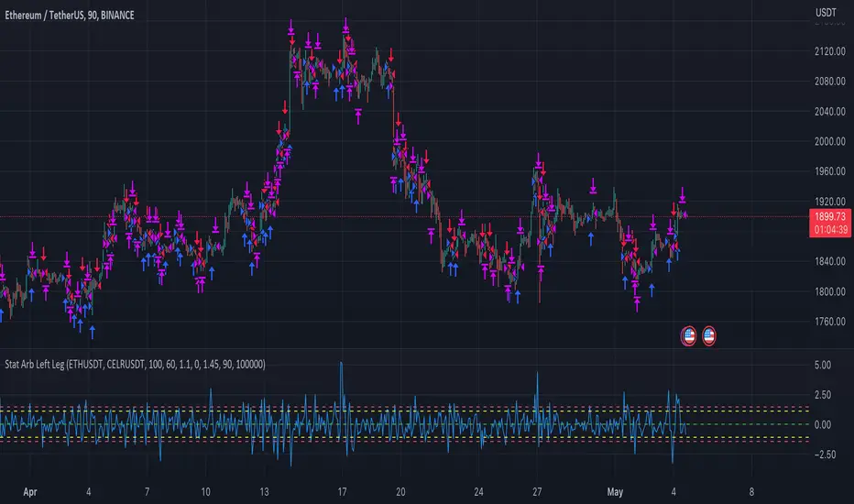
Task: Click the USDT currency label
Action: coord(826,13)
